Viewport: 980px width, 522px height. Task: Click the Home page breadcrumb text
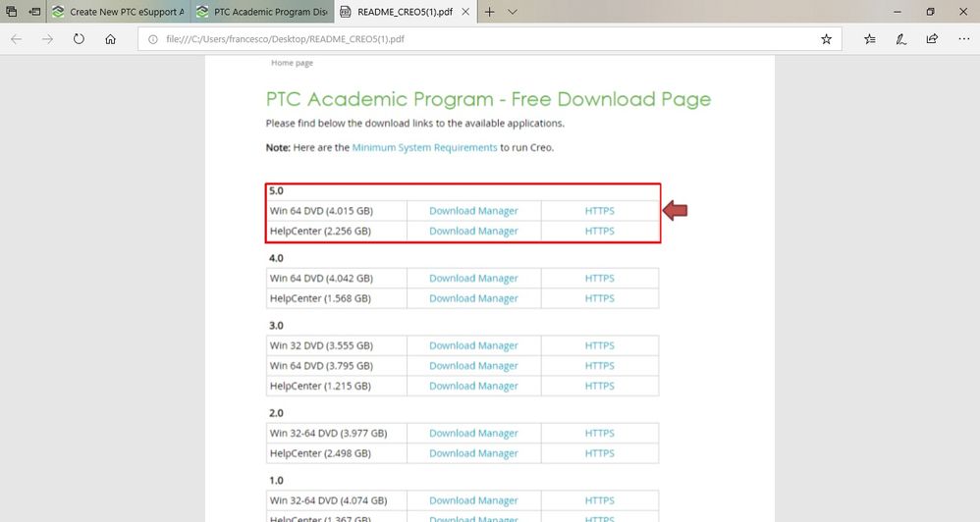(292, 63)
